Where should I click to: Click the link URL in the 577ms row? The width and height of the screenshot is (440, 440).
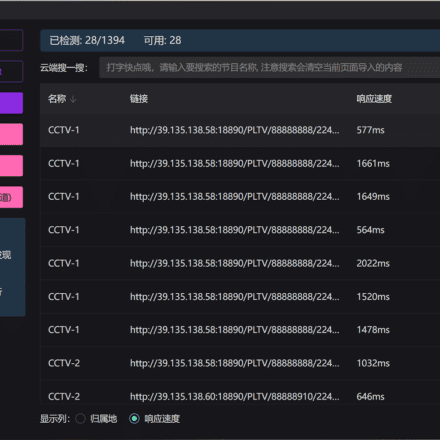click(235, 130)
